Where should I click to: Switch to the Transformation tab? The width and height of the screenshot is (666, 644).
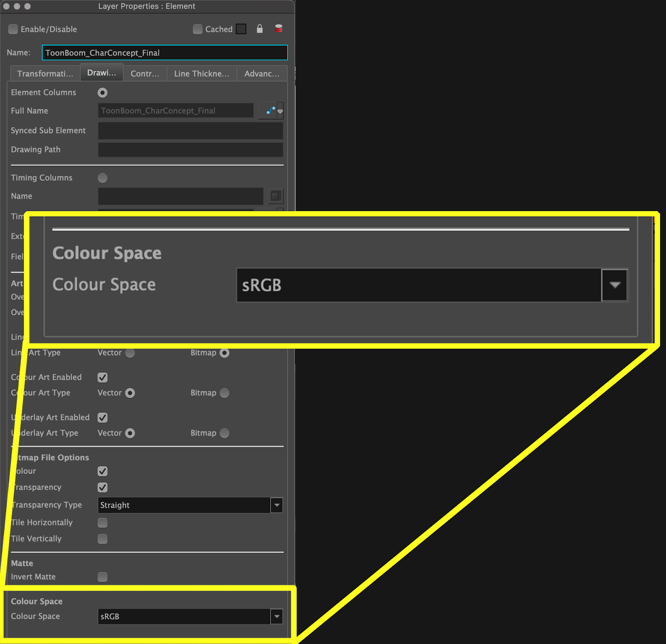(x=45, y=74)
